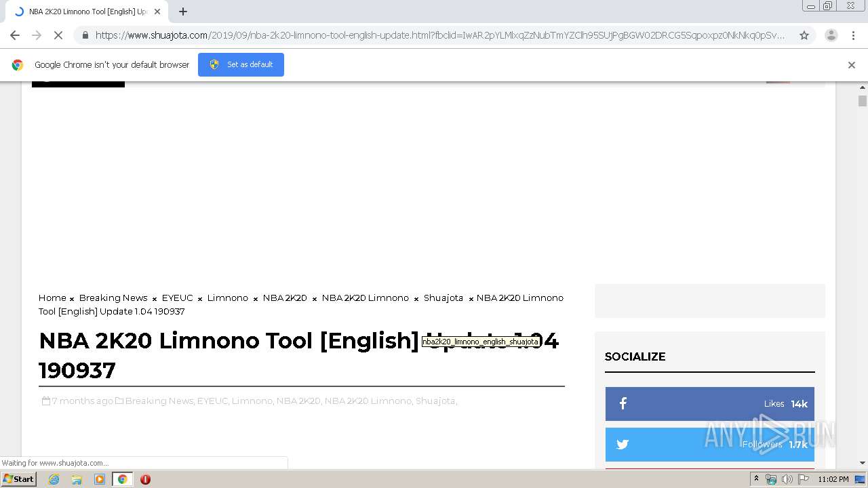Click the Facebook f icon
The width and height of the screenshot is (868, 488).
[x=623, y=404]
